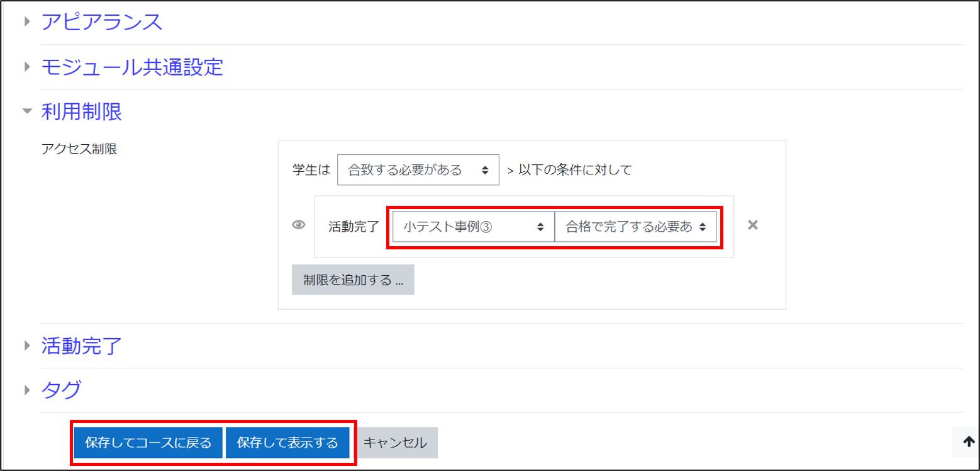Open the 小テスト事例③ activity dropdown

[x=473, y=227]
